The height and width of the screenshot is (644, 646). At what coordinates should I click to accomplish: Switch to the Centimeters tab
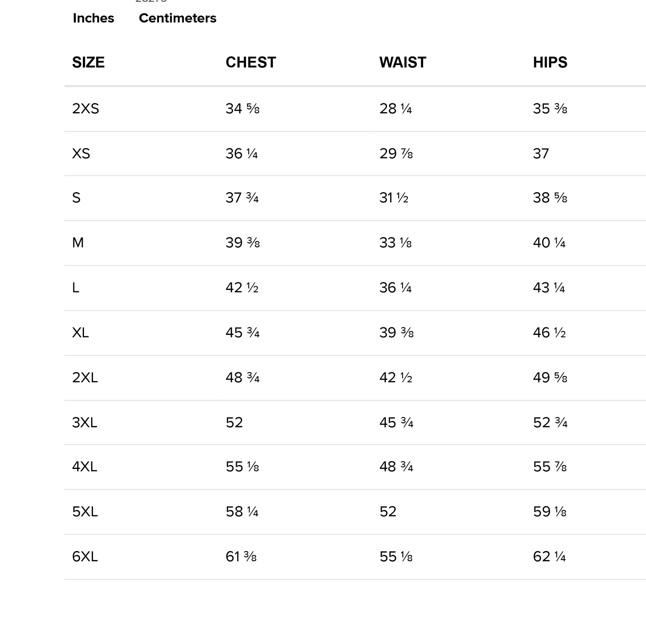click(177, 18)
